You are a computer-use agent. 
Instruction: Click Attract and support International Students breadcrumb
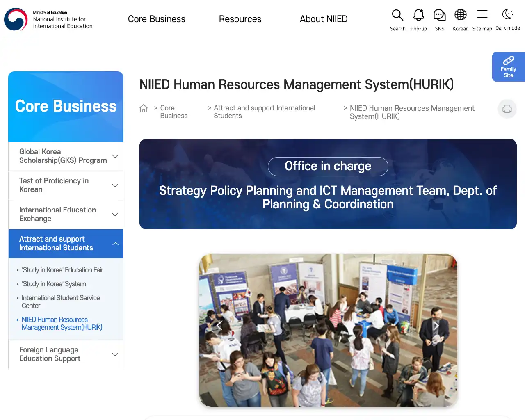pyautogui.click(x=265, y=112)
